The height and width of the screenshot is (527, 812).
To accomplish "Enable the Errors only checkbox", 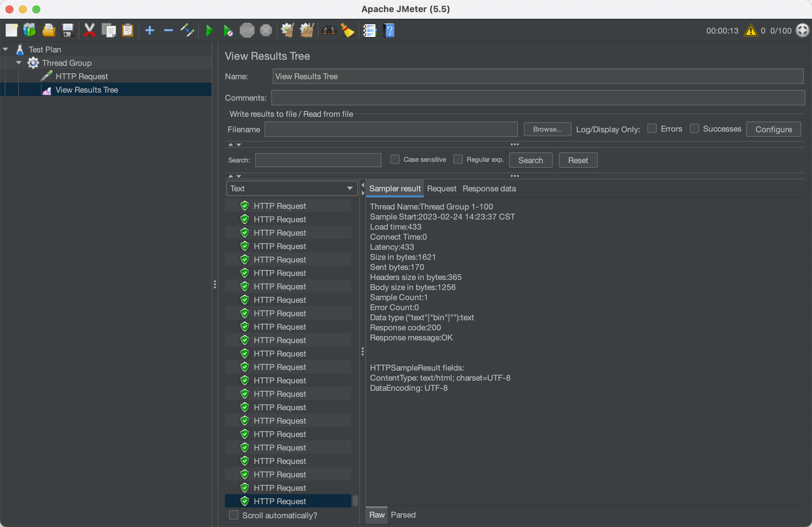I will (652, 129).
